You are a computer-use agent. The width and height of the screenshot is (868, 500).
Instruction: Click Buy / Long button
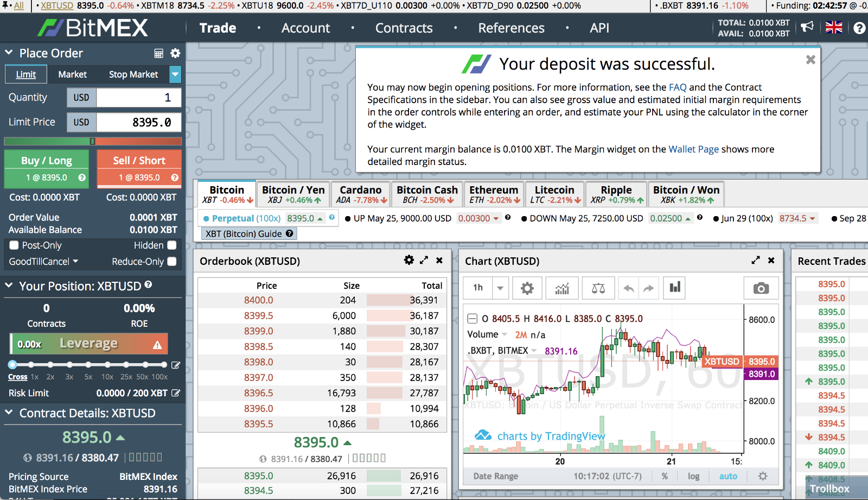point(46,168)
